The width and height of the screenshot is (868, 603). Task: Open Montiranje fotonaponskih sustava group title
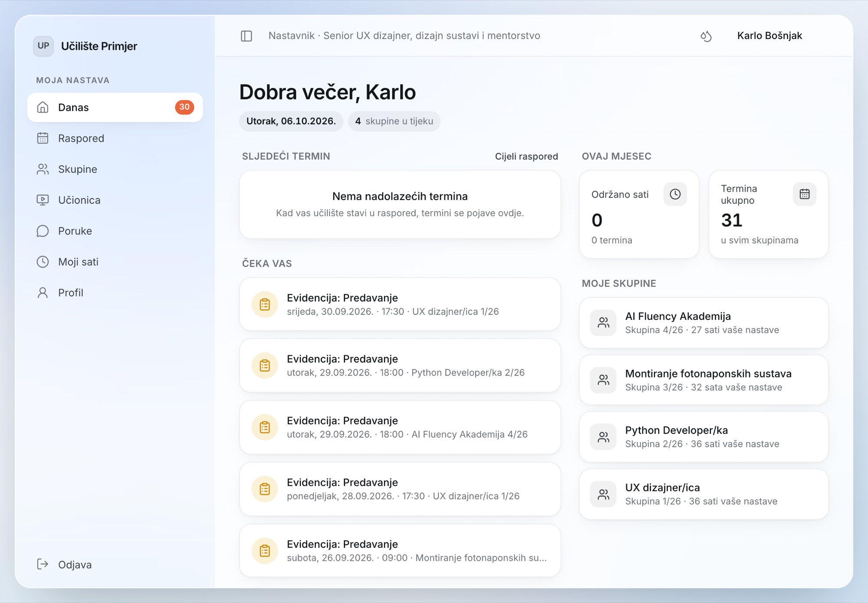708,374
